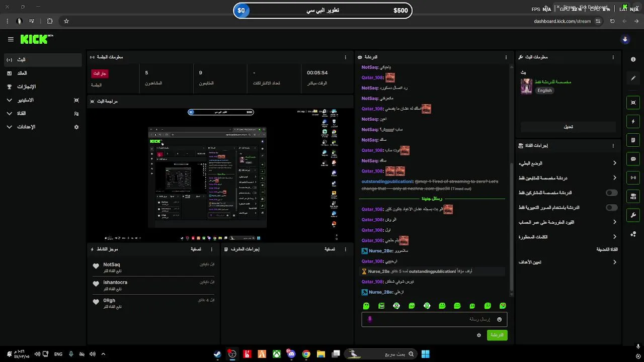Click the stream category thumbnail image in stream info
The height and width of the screenshot is (362, 644).
(x=526, y=86)
